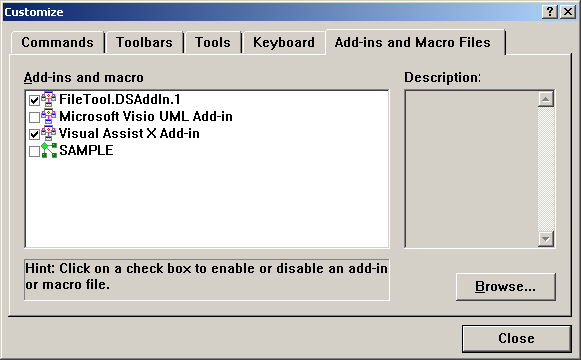Enable the Microsoft Visio UML Add-in checkbox
581x360 pixels.
coord(34,117)
